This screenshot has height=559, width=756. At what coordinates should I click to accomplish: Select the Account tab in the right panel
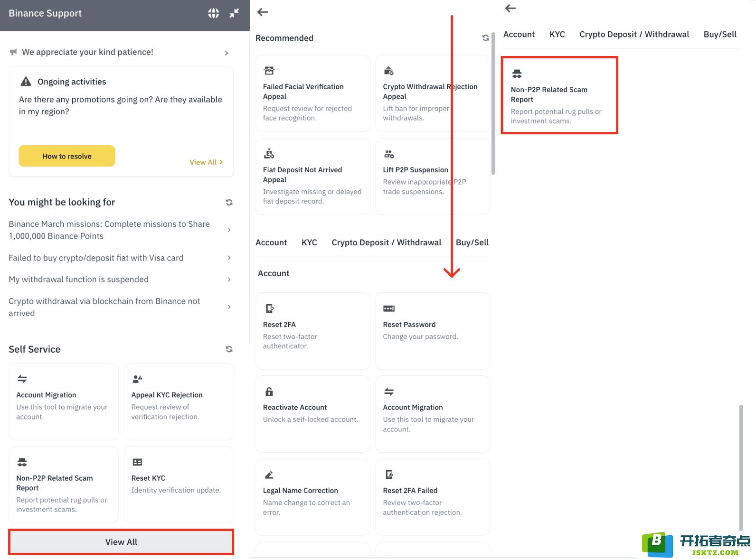519,34
